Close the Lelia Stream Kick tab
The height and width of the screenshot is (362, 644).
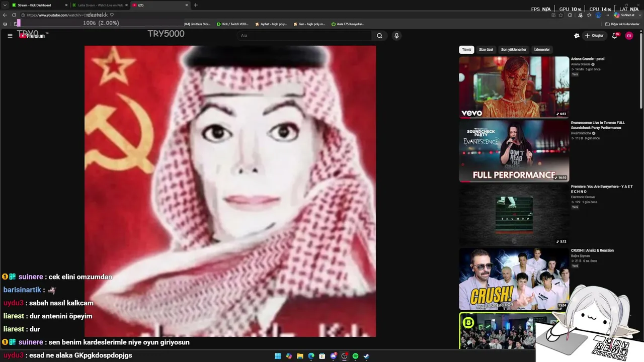point(127,5)
